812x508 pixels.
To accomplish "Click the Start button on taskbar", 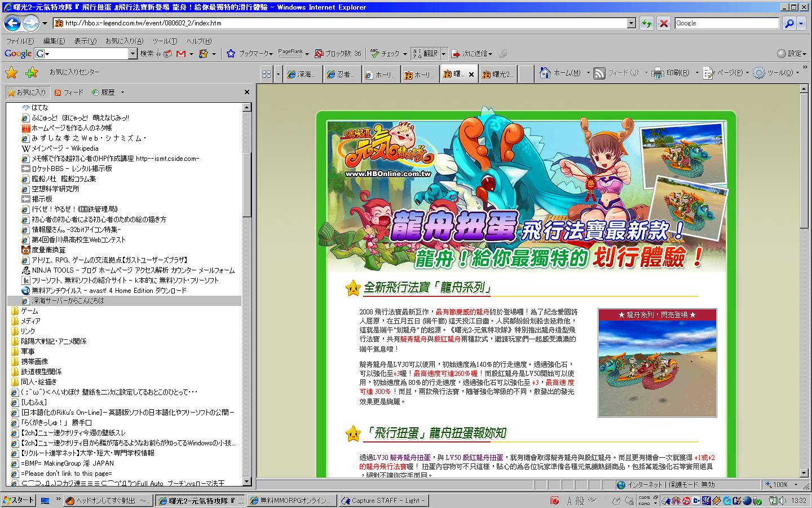I will (19, 501).
